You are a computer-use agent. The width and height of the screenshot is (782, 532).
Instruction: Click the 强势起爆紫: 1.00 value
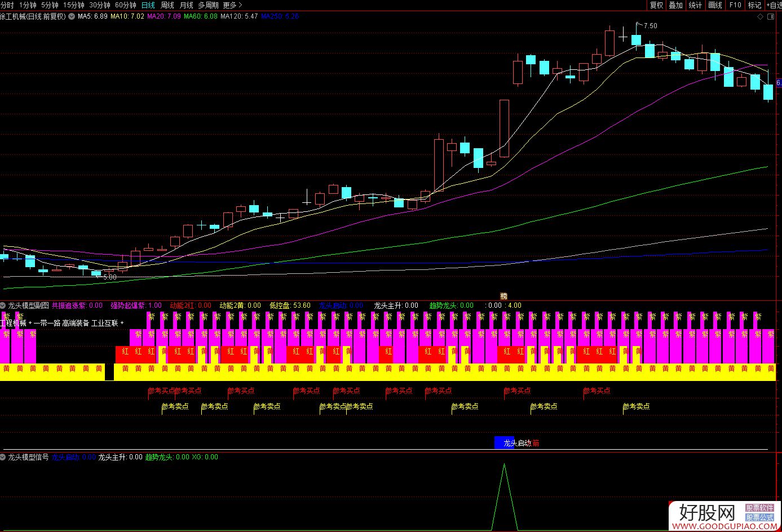pos(136,305)
